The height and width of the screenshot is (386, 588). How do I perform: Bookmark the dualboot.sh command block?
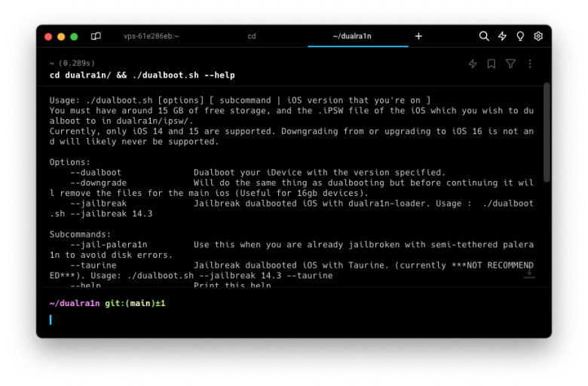click(492, 64)
